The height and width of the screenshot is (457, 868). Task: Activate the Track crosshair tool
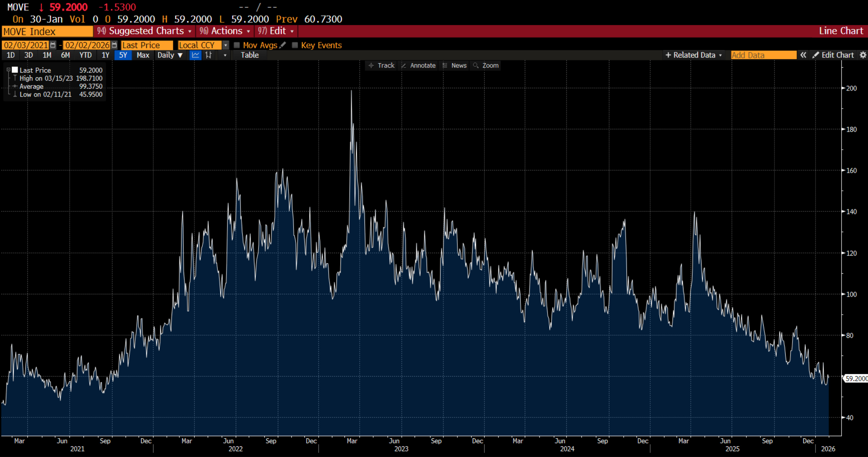pyautogui.click(x=381, y=65)
